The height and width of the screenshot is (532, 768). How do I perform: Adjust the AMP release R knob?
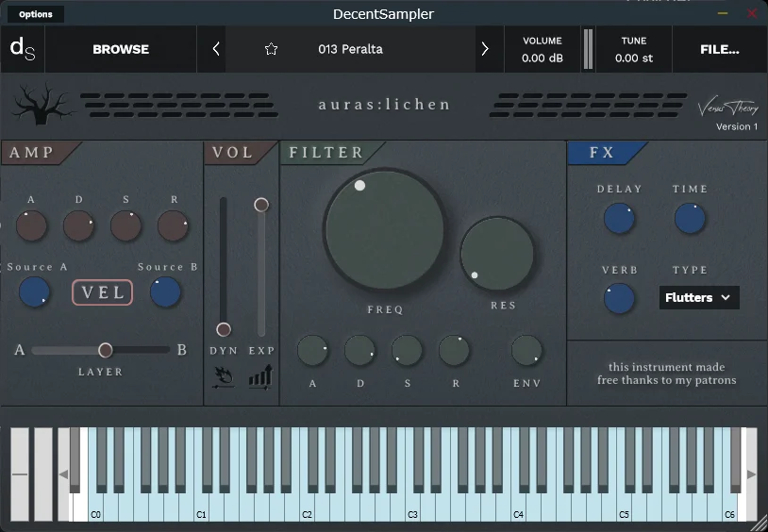[173, 225]
